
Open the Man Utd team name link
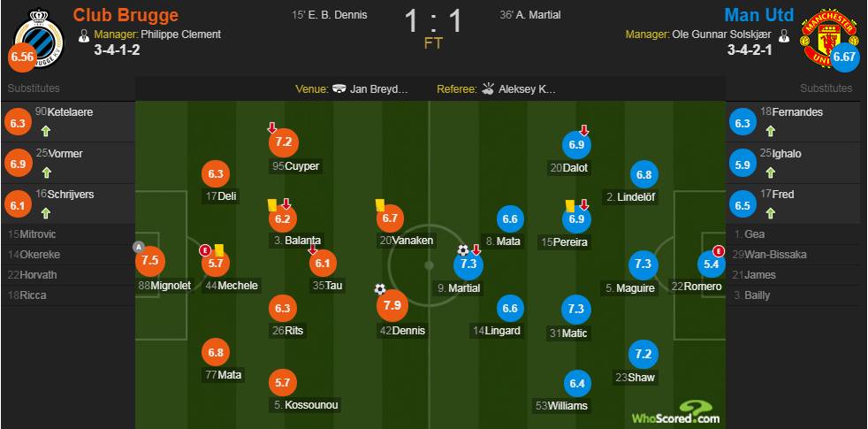759,14
